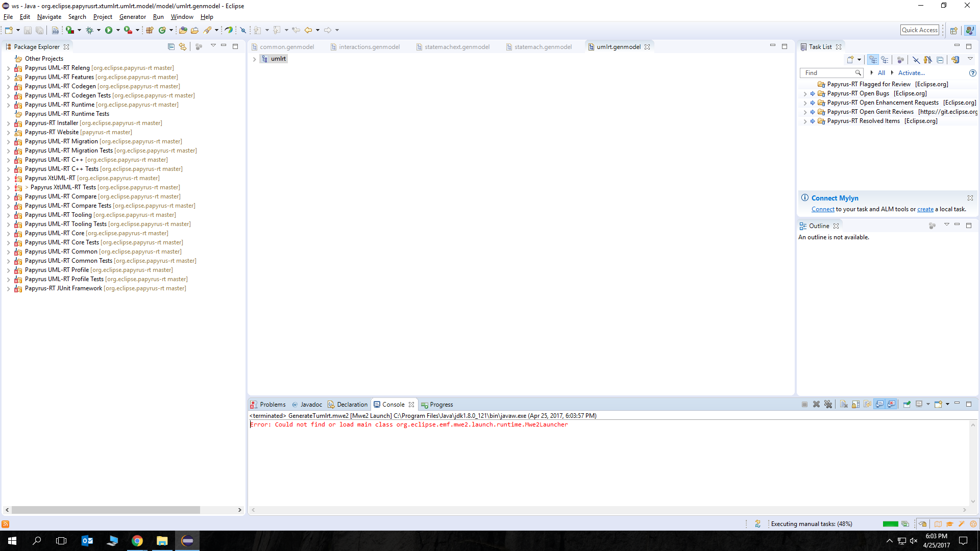Click the Task List help question icon

[x=973, y=73]
